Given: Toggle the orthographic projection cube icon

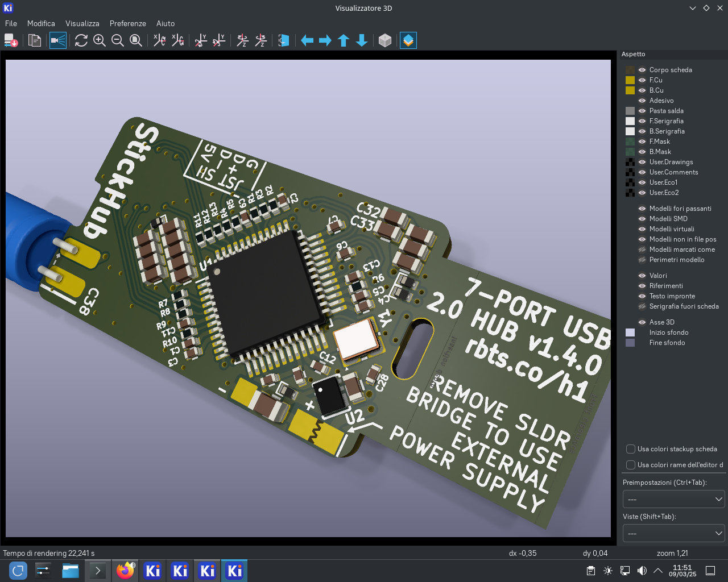Looking at the screenshot, I should [x=385, y=40].
